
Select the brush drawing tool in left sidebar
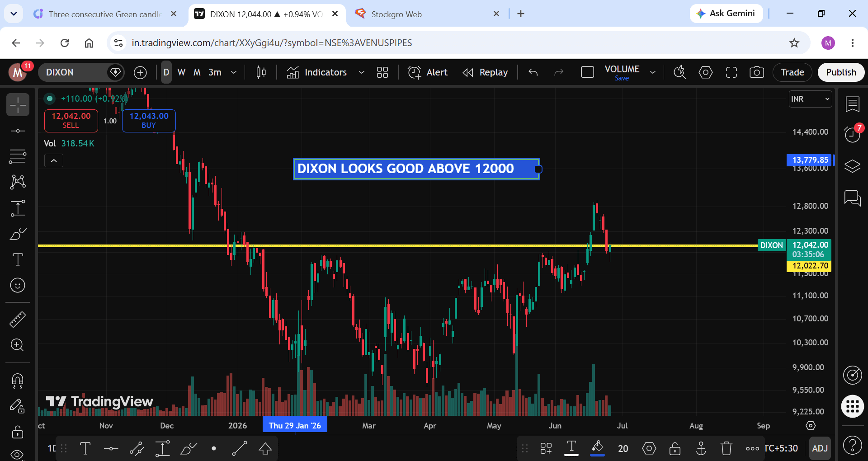tap(18, 234)
